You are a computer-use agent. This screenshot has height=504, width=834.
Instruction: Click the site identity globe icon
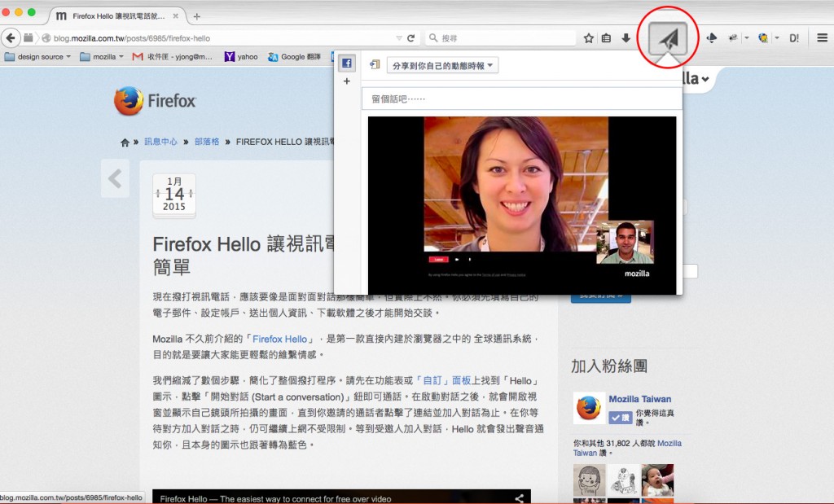46,38
